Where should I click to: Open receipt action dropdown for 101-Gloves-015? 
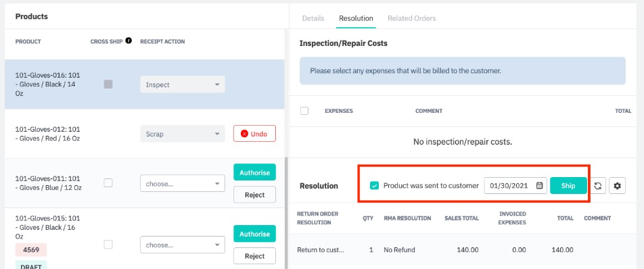tap(183, 245)
